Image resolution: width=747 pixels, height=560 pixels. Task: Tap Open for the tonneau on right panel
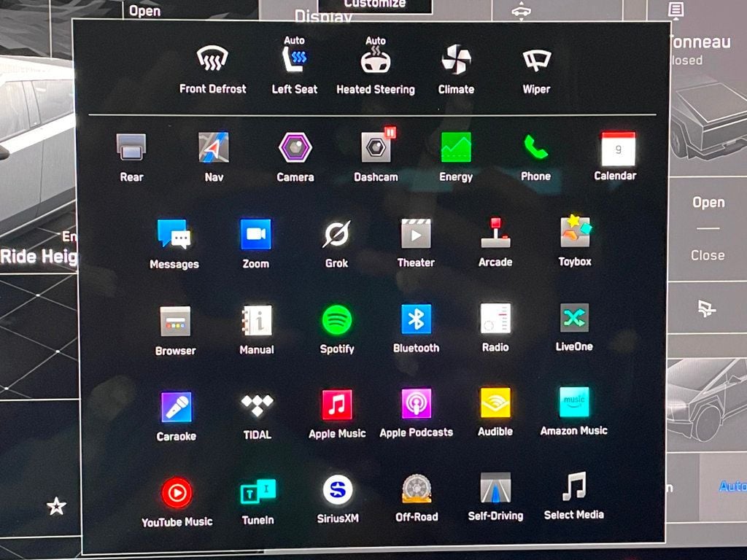coord(708,203)
